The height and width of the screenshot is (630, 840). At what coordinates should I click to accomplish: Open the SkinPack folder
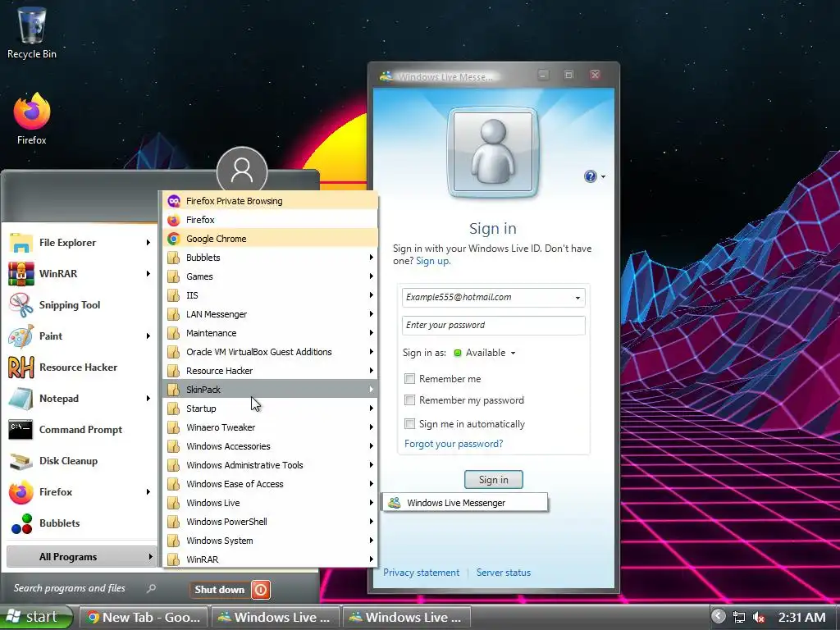pyautogui.click(x=270, y=390)
